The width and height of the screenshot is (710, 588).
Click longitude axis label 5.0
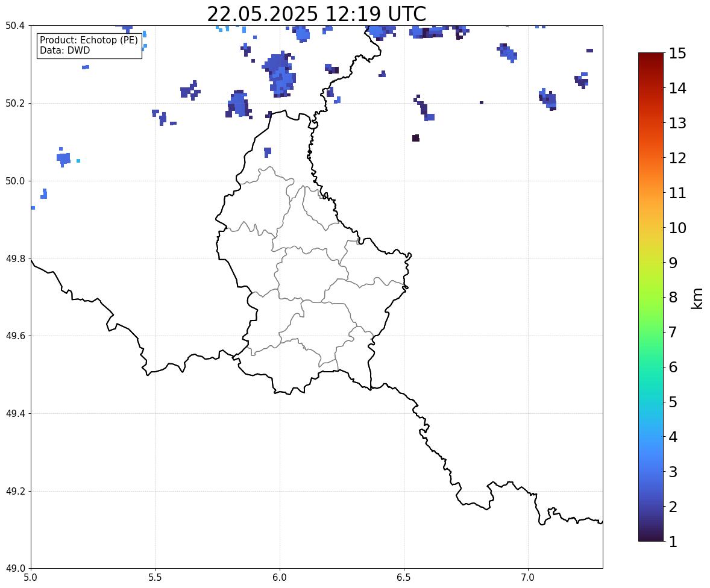(x=31, y=578)
